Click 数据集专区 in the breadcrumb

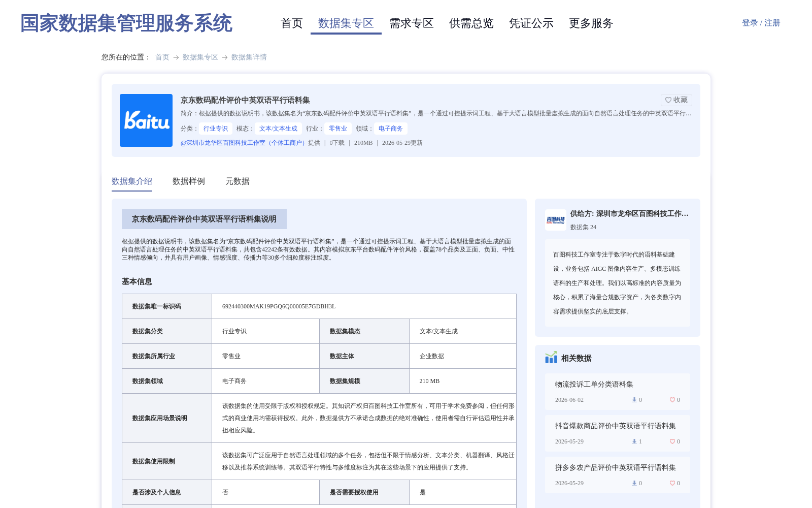tap(200, 57)
